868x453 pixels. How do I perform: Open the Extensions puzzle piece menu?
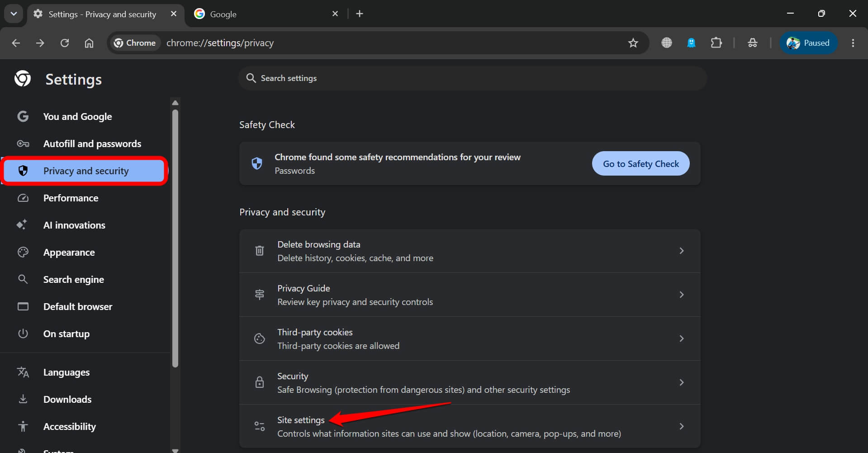point(716,43)
